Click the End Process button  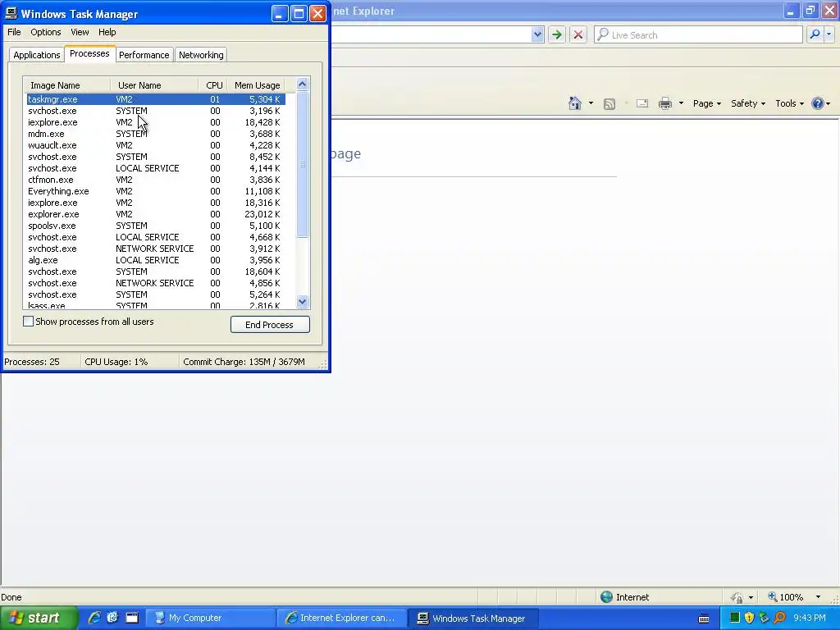click(269, 325)
